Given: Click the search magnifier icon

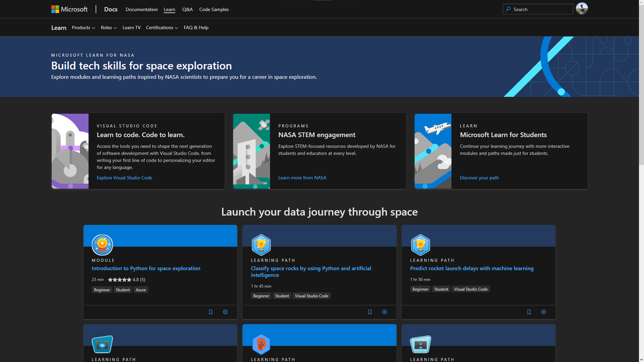Looking at the screenshot, I should (508, 9).
